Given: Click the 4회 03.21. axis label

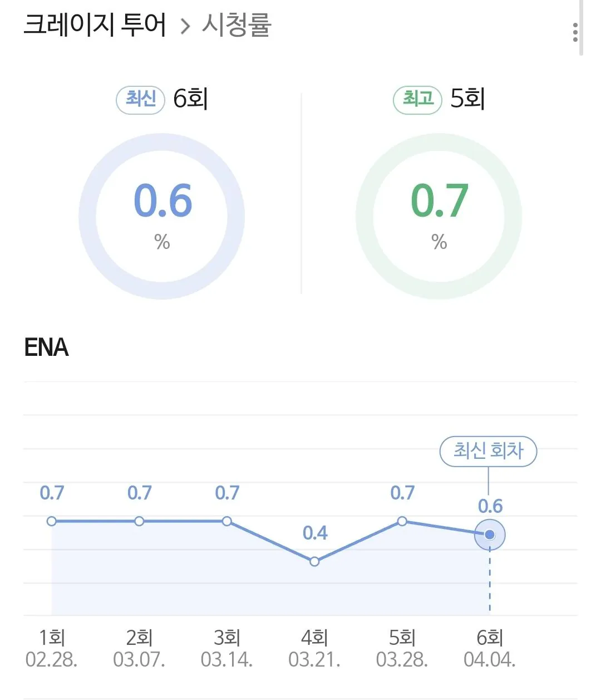Looking at the screenshot, I should [x=314, y=649].
